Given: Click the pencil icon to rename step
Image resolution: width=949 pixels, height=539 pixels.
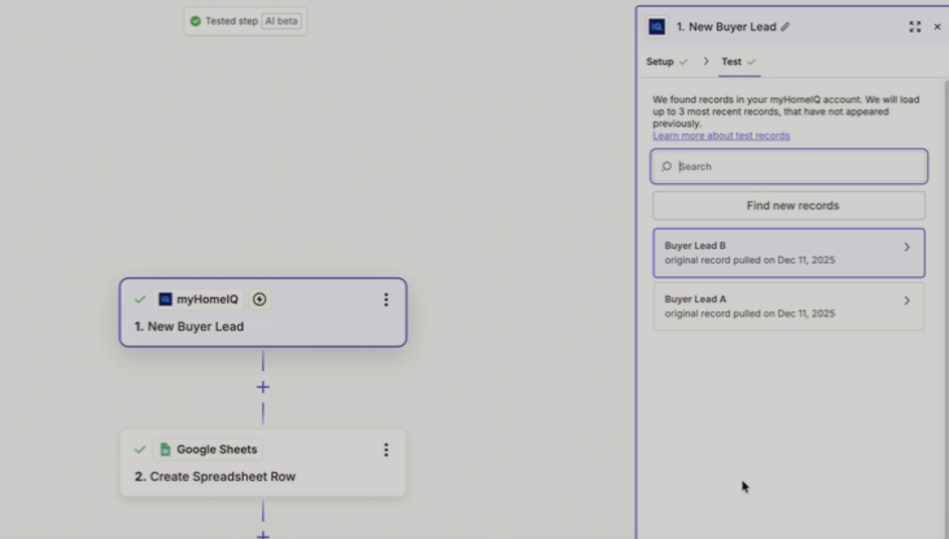Looking at the screenshot, I should (785, 27).
